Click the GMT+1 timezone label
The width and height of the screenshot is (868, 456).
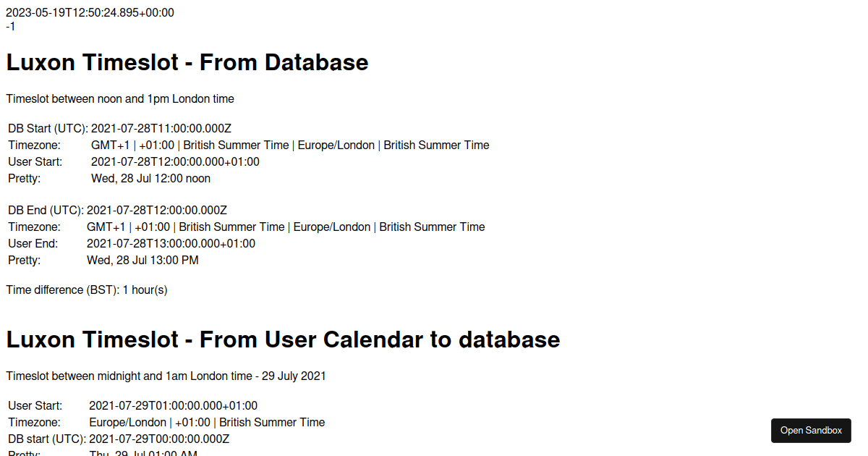[x=109, y=145]
